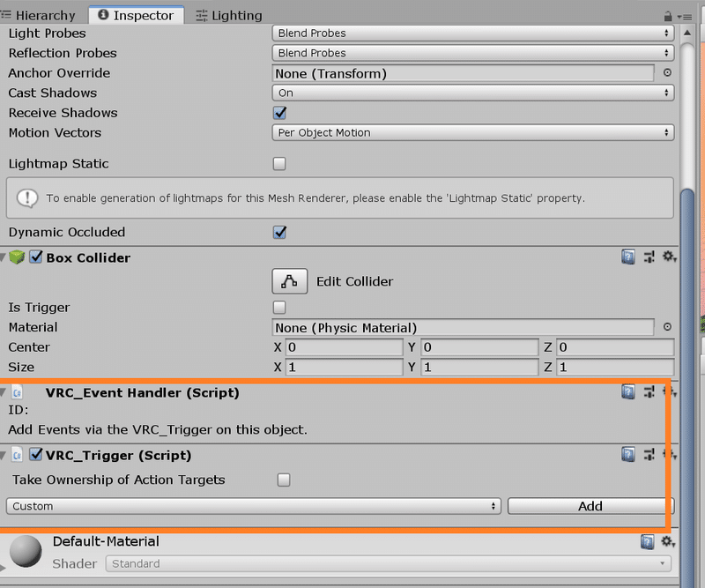Click the Size Z value field

pyautogui.click(x=615, y=367)
